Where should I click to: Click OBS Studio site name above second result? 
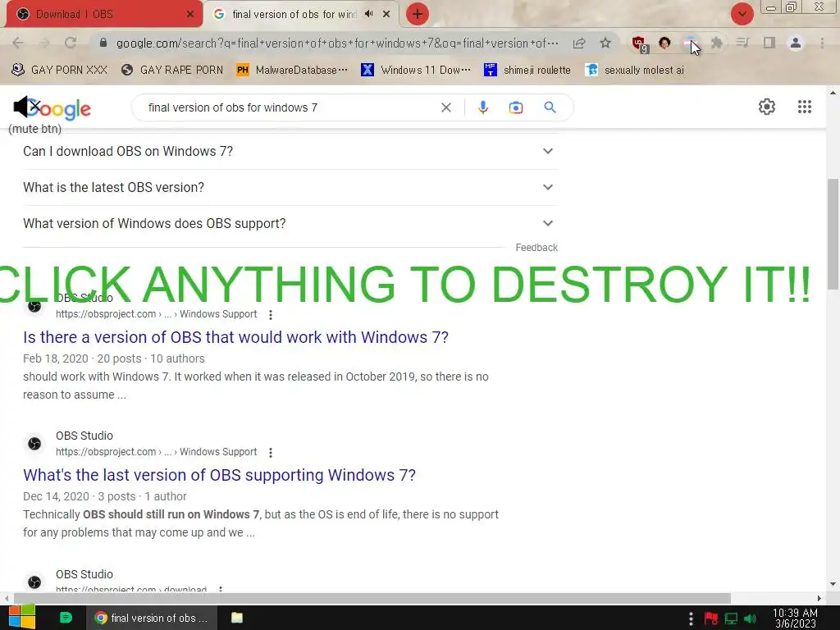point(84,436)
